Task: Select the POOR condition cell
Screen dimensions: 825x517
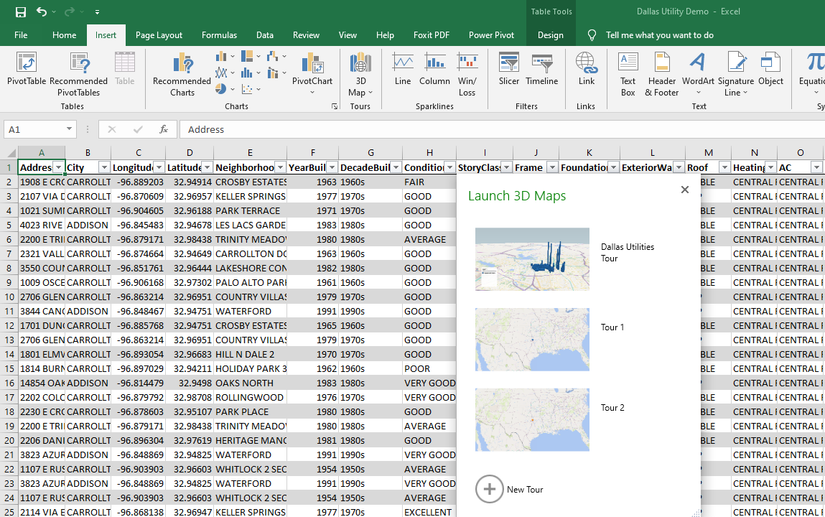Action: click(x=429, y=369)
